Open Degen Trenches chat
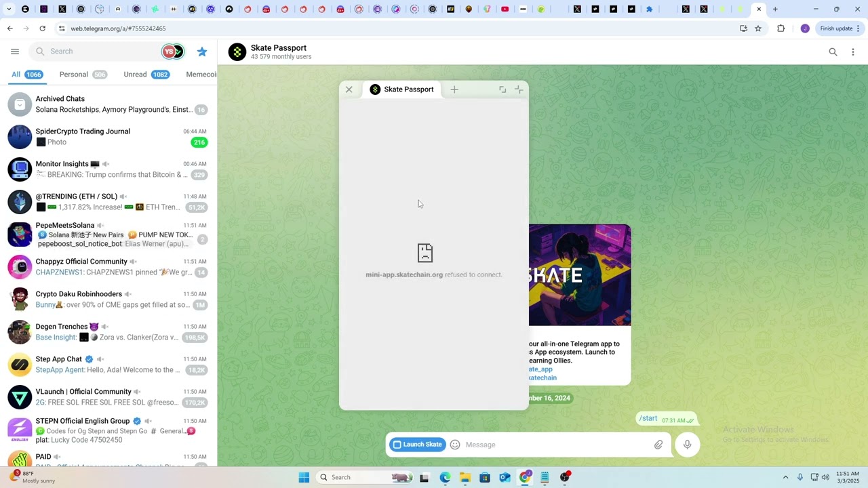This screenshot has height=488, width=868. point(108,332)
